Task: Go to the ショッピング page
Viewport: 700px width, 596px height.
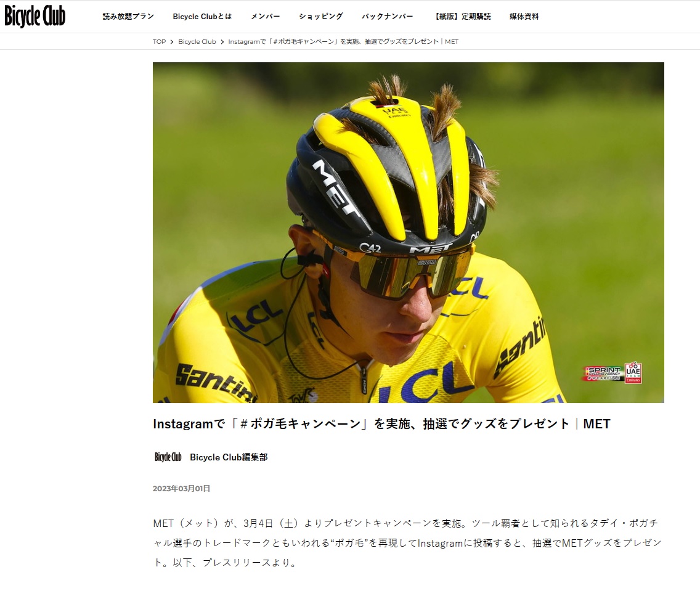Action: [x=321, y=17]
